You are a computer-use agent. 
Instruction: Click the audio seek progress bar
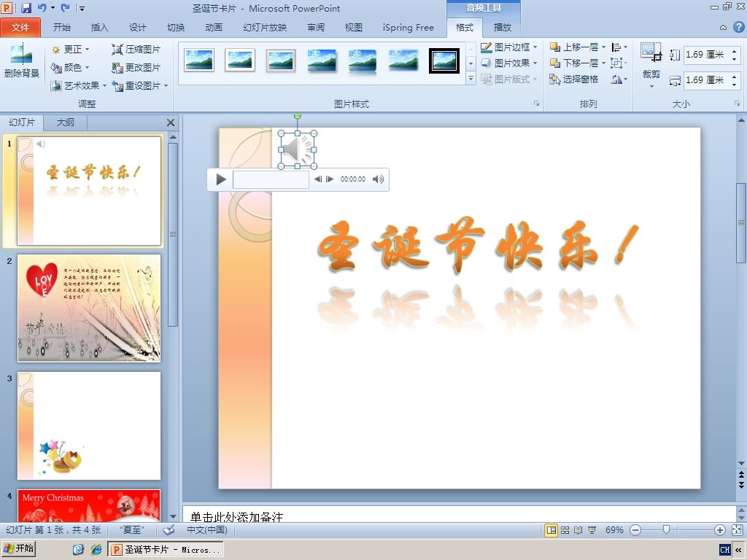tap(271, 179)
